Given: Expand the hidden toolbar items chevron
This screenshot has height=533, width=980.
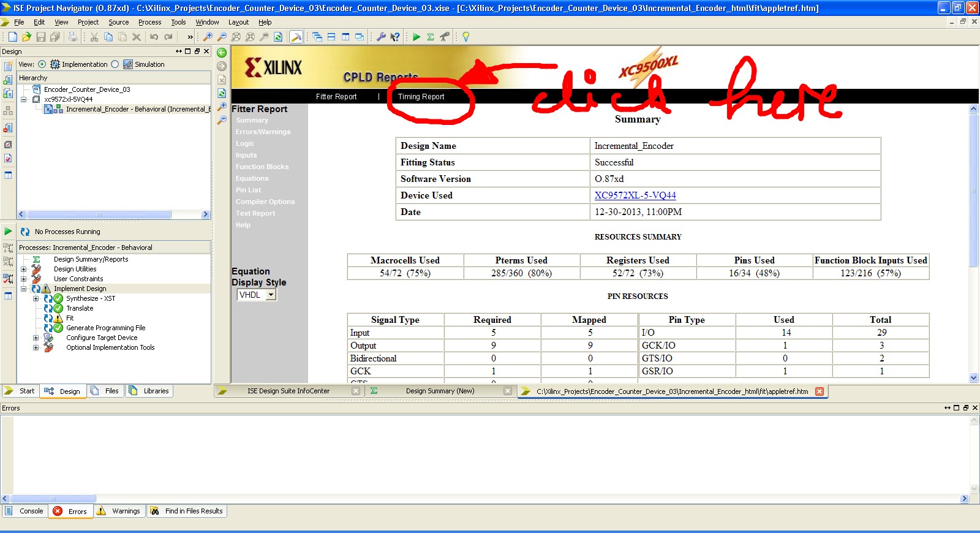Looking at the screenshot, I should coord(190,37).
